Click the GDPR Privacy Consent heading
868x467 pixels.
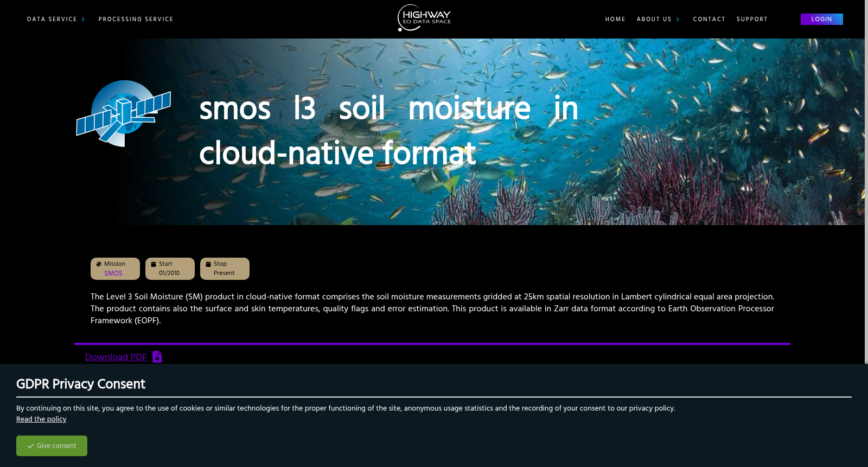(81, 384)
